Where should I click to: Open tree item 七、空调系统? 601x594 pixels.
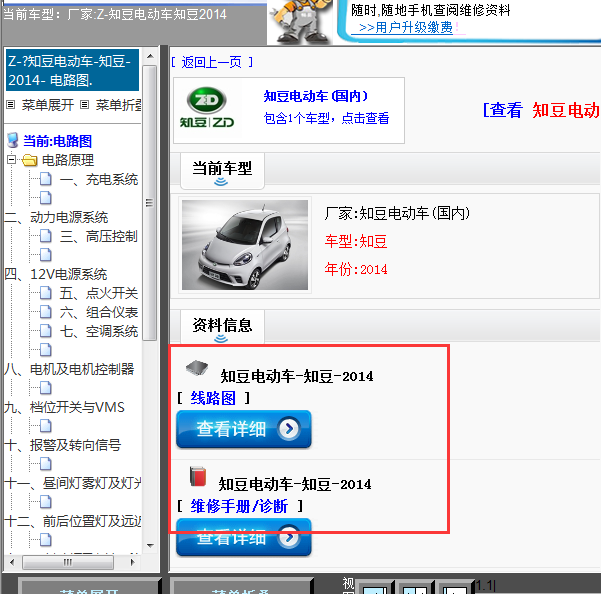[x=99, y=331]
